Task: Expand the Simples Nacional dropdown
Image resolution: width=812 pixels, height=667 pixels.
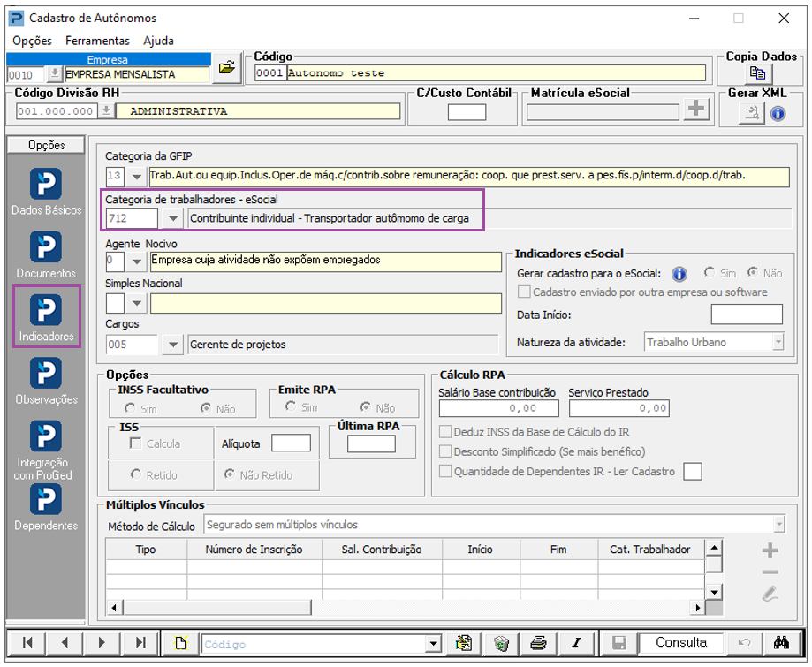Action: pyautogui.click(x=136, y=303)
